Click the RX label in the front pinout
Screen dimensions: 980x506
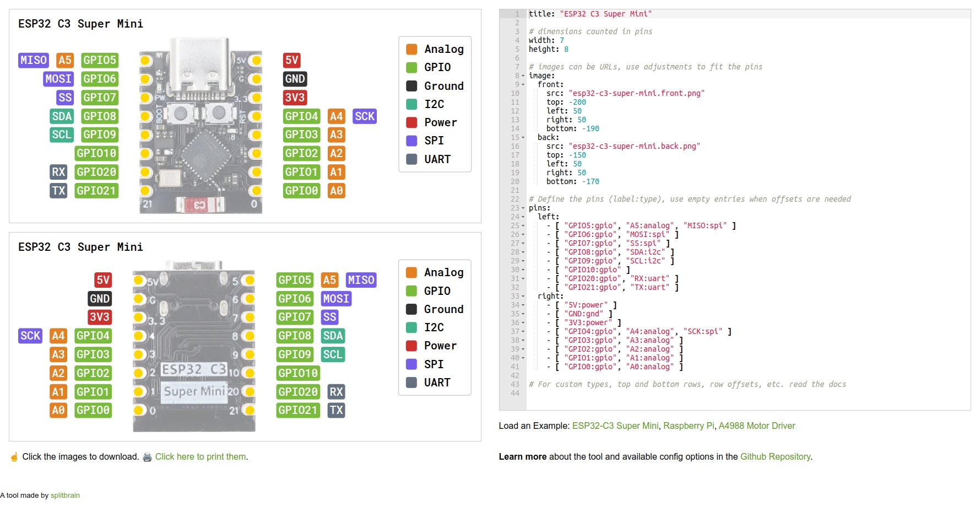tap(58, 172)
